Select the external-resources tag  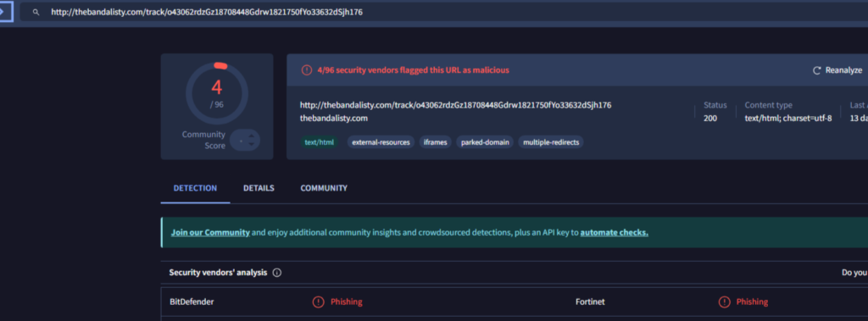tap(381, 142)
